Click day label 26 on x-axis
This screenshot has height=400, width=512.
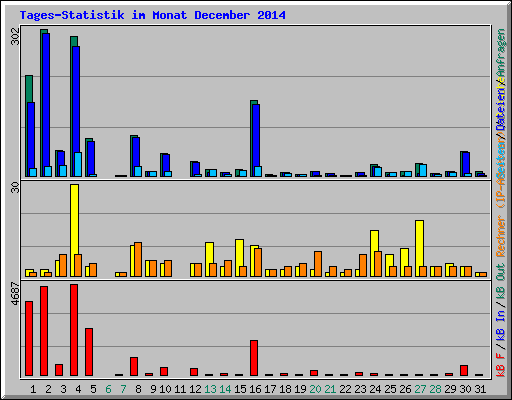click(x=405, y=389)
